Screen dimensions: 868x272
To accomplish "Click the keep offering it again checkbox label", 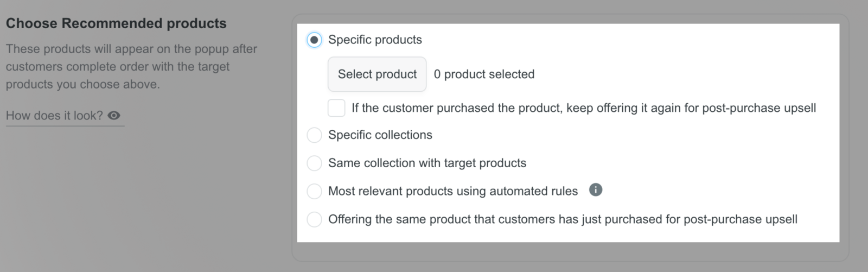I will pos(583,108).
